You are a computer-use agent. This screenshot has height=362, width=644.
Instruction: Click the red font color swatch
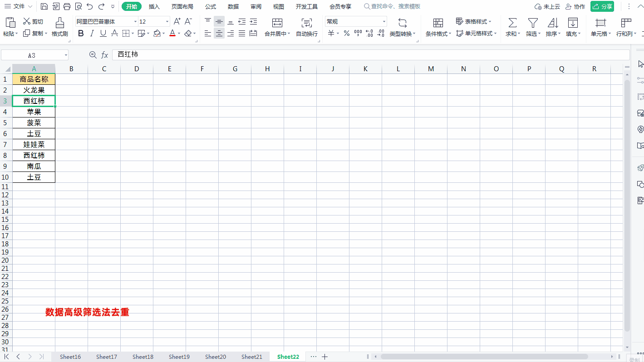pos(172,33)
